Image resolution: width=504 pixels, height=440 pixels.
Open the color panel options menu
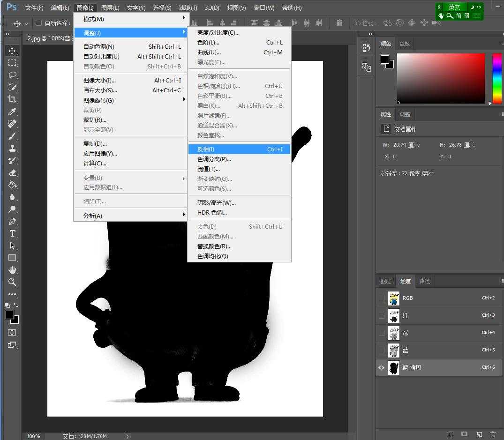coord(502,44)
